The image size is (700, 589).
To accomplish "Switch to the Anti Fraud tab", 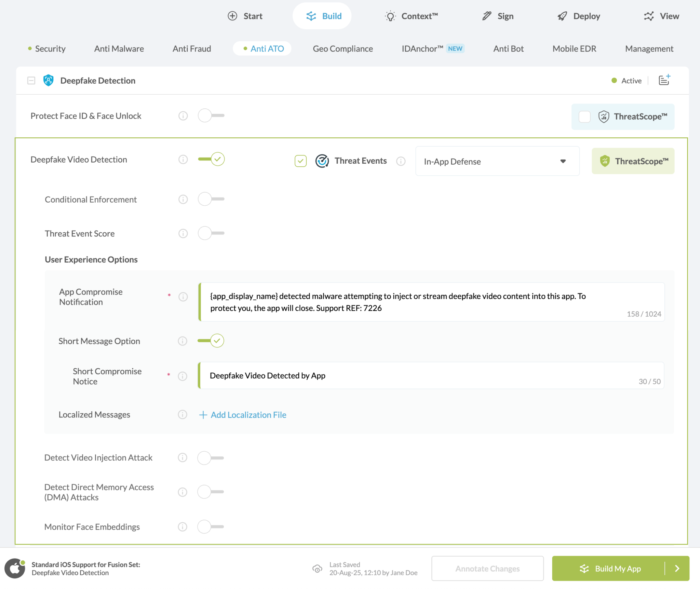I will (191, 49).
